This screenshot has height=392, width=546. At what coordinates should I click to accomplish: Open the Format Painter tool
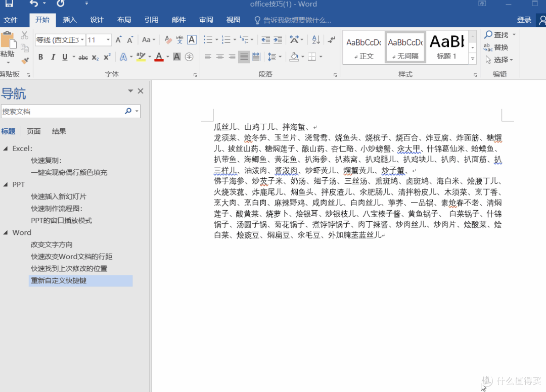pos(24,61)
